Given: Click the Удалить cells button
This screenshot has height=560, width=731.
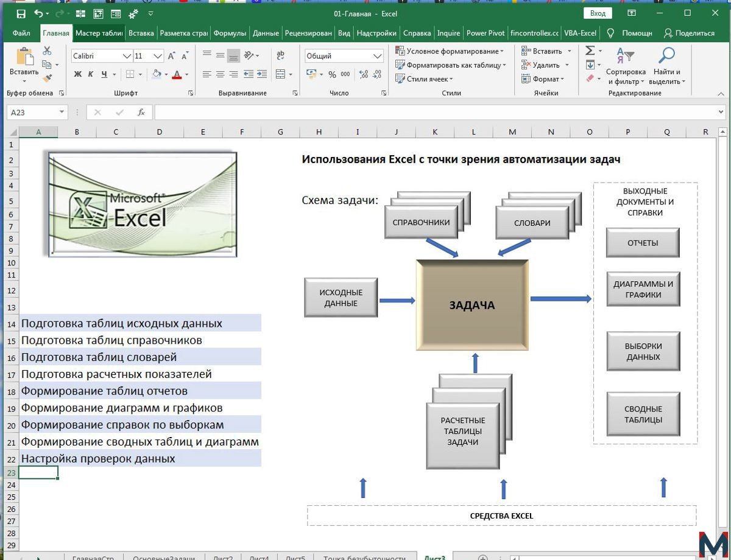Looking at the screenshot, I should (x=545, y=65).
